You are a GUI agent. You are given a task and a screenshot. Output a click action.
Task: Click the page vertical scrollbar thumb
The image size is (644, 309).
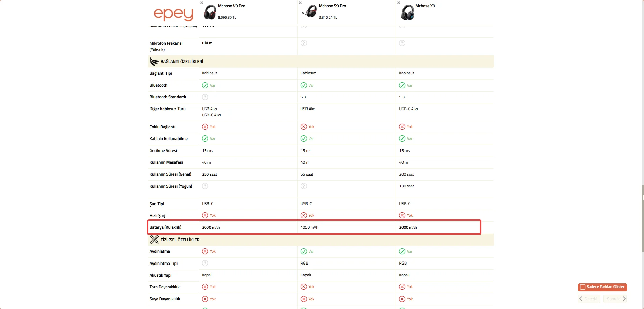point(642,218)
